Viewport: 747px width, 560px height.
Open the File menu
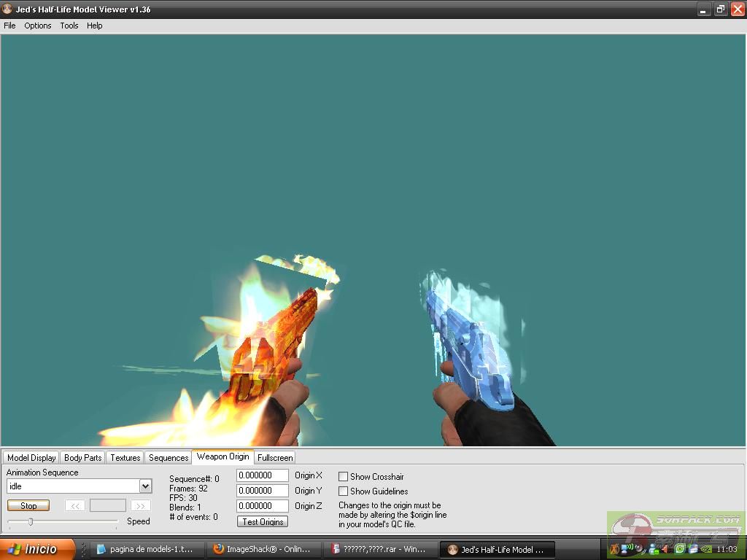[9, 26]
